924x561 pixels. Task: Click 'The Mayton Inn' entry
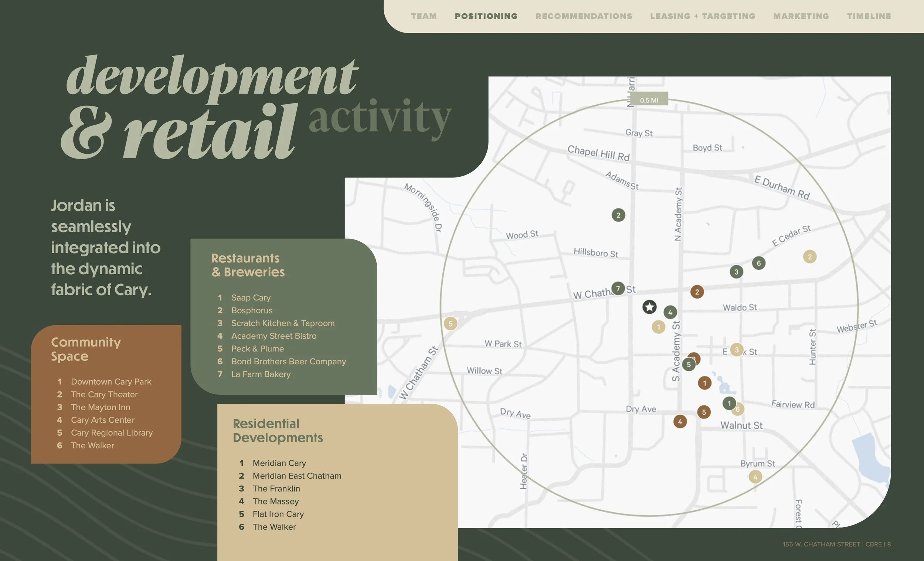pos(101,407)
